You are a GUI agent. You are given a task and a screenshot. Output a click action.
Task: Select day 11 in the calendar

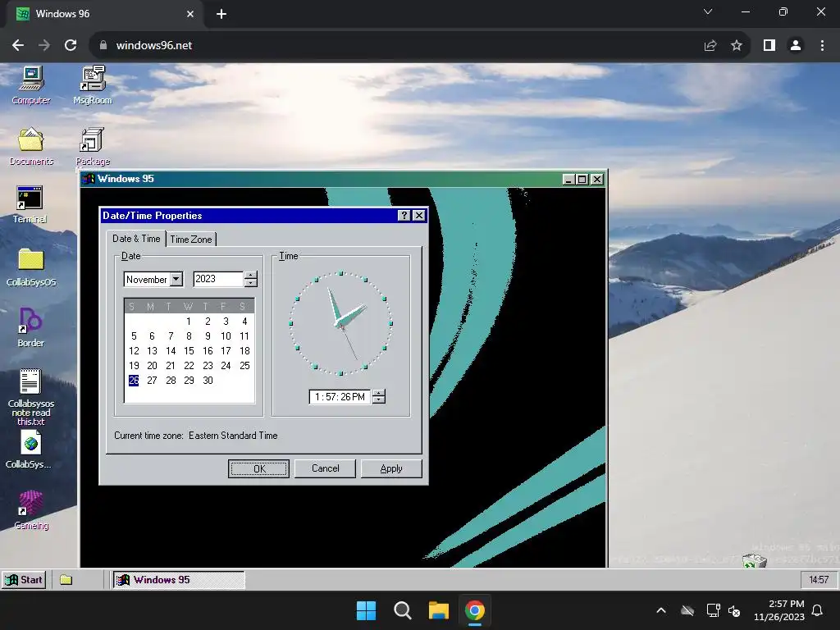tap(244, 336)
